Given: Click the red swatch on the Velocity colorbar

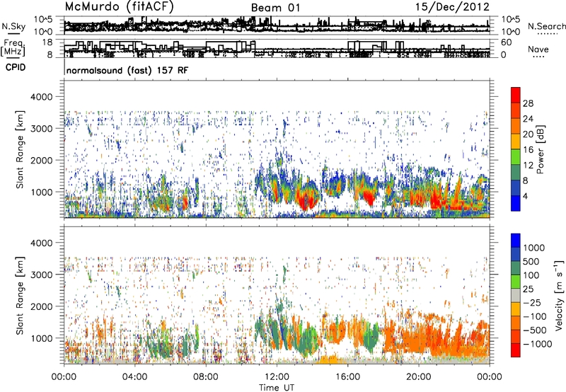Looking at the screenshot, I should [516, 350].
